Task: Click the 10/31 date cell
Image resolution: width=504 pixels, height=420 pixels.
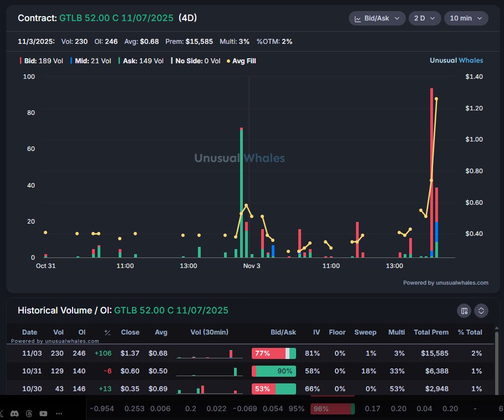Action: pos(32,371)
